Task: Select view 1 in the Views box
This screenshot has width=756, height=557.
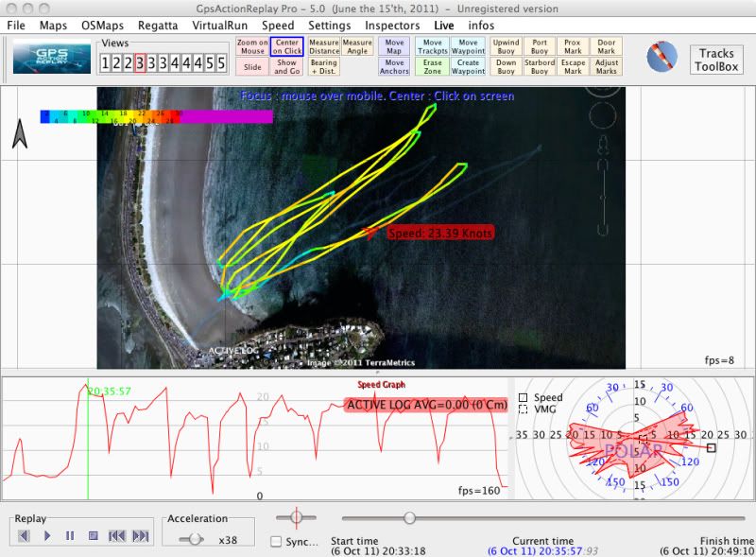Action: (x=105, y=63)
